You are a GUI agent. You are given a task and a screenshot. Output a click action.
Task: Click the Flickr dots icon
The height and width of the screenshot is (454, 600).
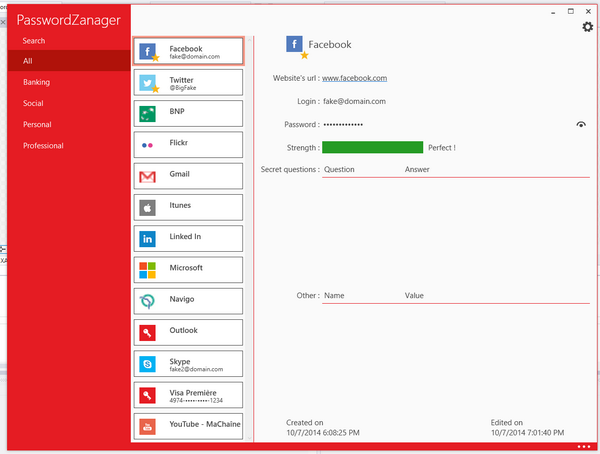147,145
